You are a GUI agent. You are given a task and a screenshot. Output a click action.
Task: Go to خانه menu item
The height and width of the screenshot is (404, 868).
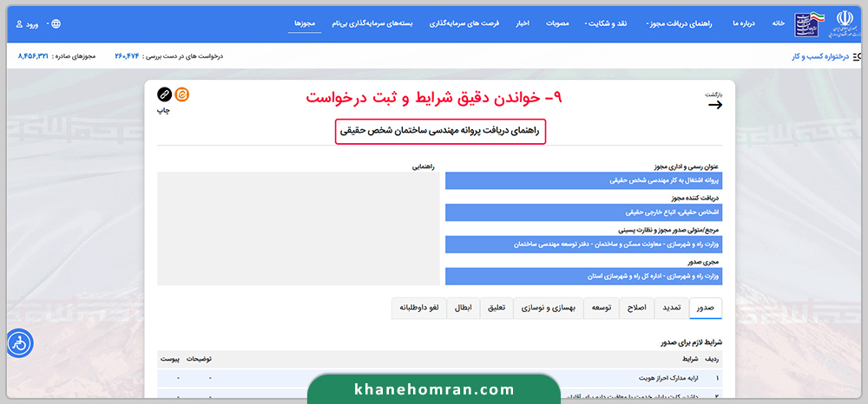click(x=779, y=23)
